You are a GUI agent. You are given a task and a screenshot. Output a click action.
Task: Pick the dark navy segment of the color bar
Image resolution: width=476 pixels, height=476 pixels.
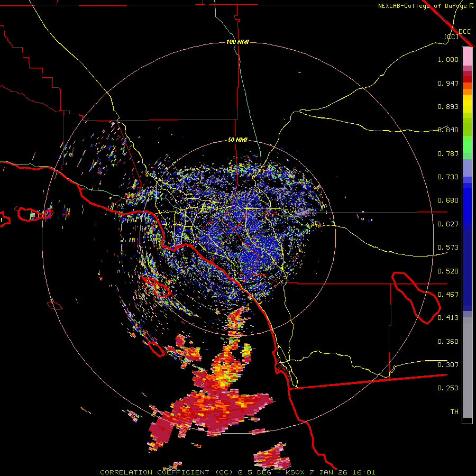[467, 270]
